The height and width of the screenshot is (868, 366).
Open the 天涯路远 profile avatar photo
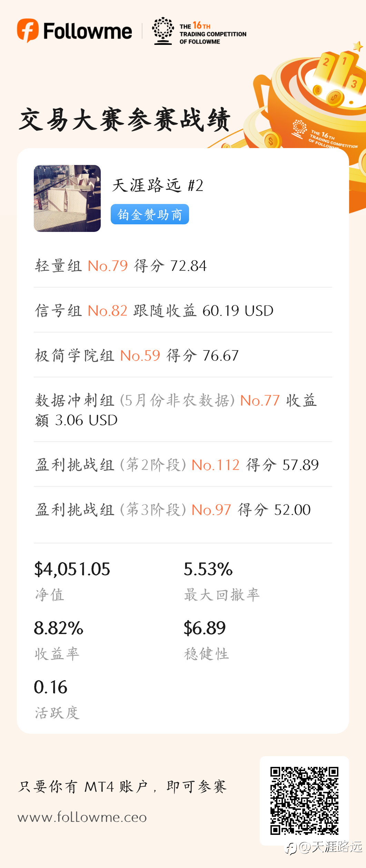click(x=67, y=198)
